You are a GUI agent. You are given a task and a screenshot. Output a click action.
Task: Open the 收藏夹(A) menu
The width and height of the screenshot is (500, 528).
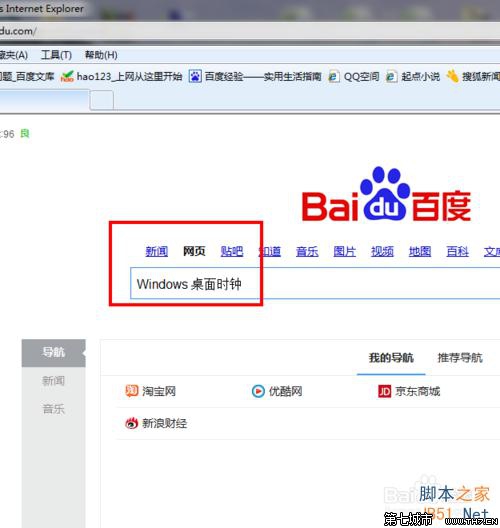tap(14, 55)
